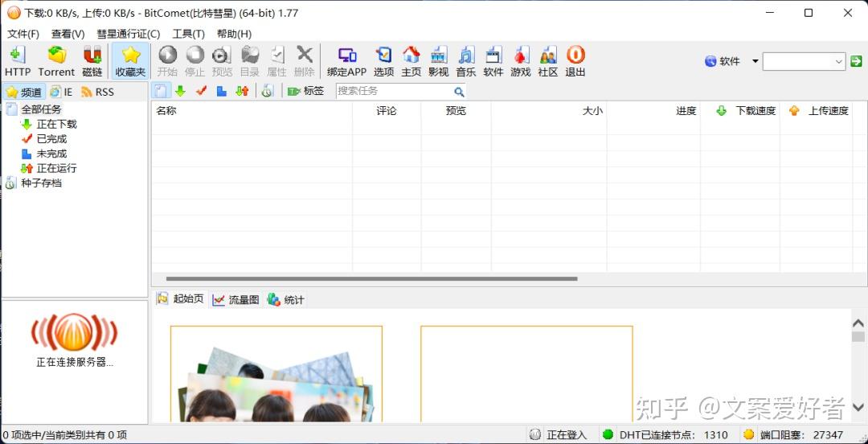The width and height of the screenshot is (868, 444).
Task: Open the 查看(V) menu
Action: 68,34
